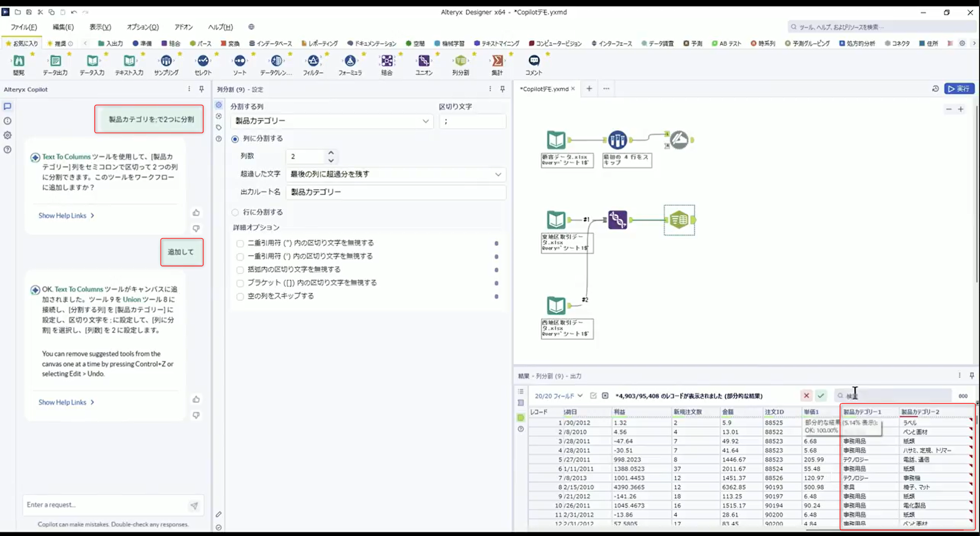Select the Data Cleansing tool icon
Image resolution: width=980 pixels, height=536 pixels.
[276, 61]
